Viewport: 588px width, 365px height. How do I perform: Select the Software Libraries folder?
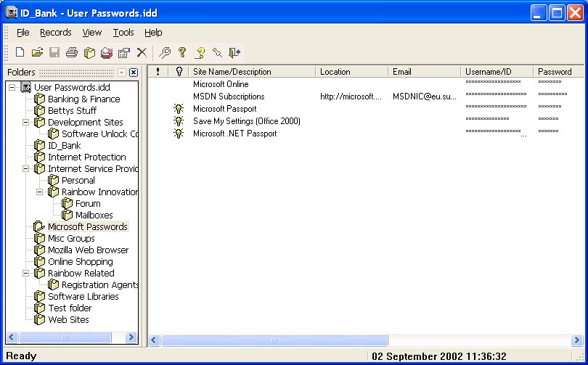(x=83, y=296)
